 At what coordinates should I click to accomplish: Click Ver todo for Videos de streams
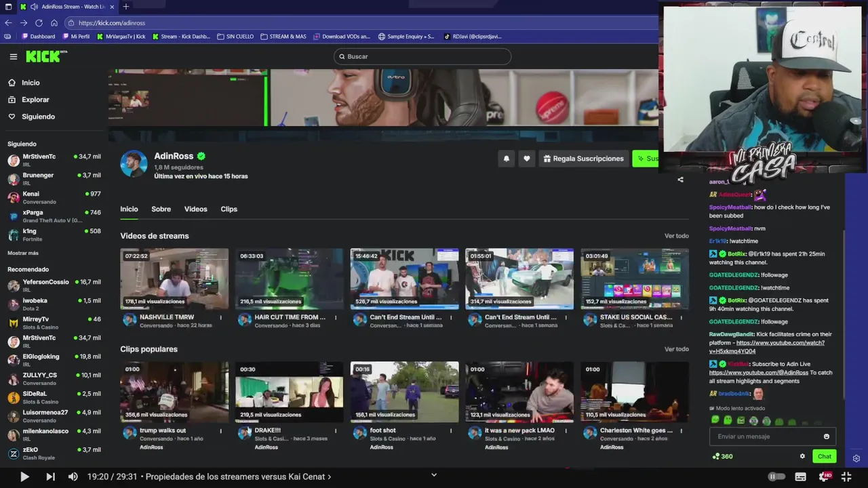coord(677,236)
